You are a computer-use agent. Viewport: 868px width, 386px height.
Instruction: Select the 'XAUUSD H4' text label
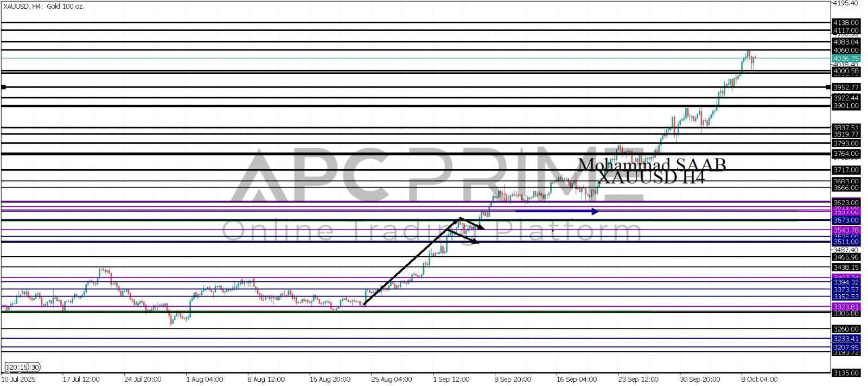(651, 178)
